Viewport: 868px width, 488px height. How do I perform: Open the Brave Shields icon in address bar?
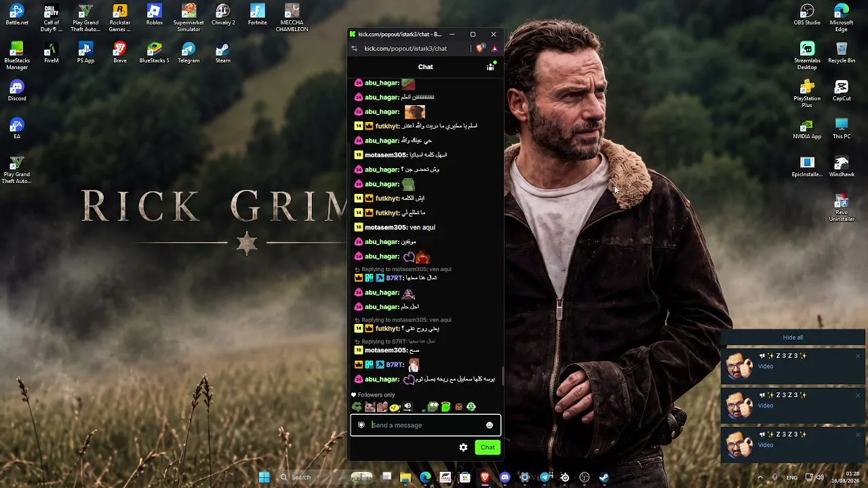point(480,49)
